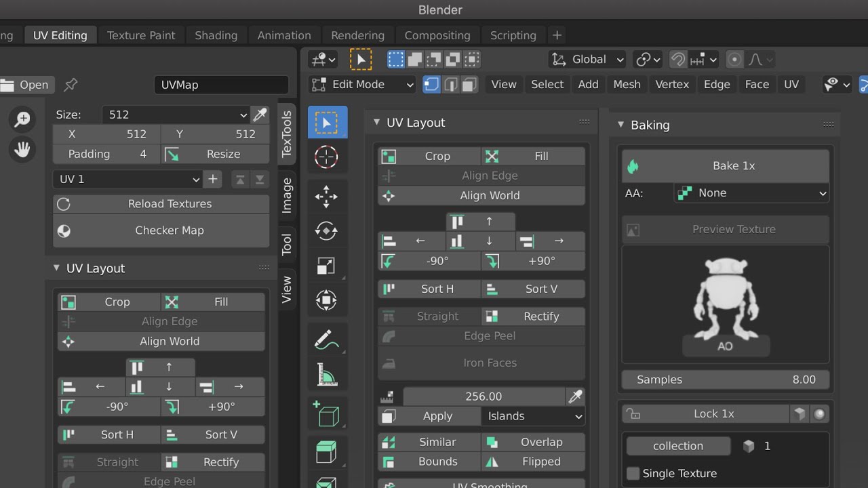This screenshot has width=868, height=488.
Task: Open the UV 1 channel dropdown
Action: [x=127, y=179]
